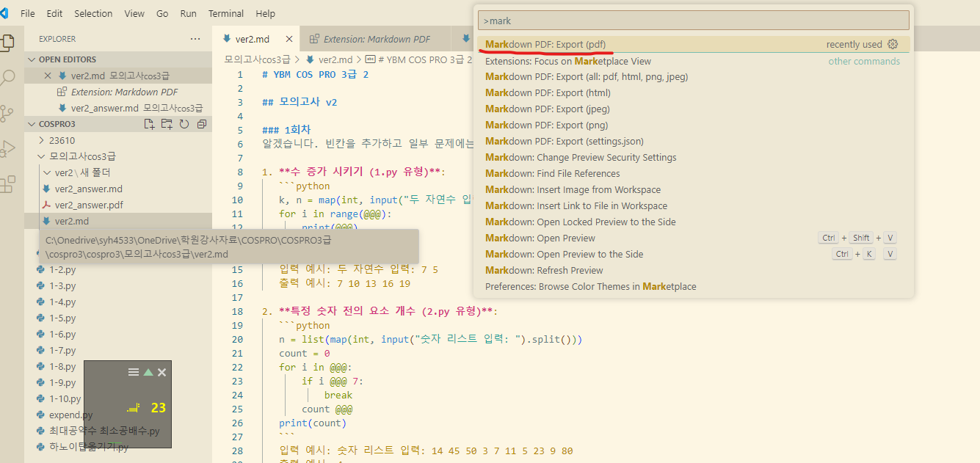
Task: Select Markdown PDF: Export (png)
Action: (694, 125)
